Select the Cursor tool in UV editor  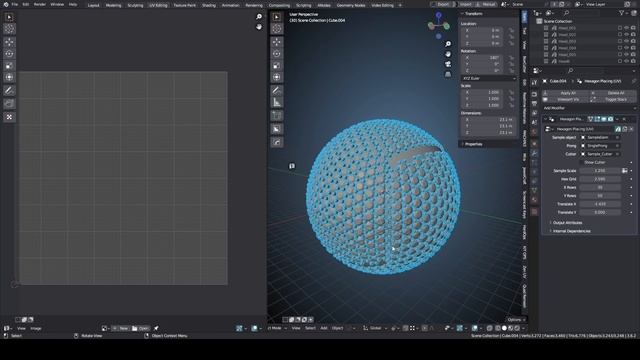pyautogui.click(x=9, y=29)
